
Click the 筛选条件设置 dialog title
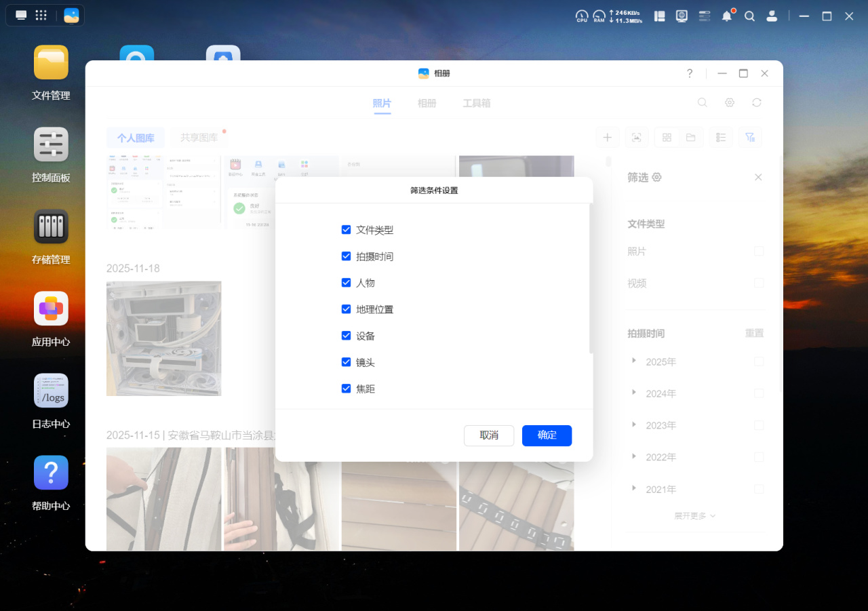tap(434, 191)
